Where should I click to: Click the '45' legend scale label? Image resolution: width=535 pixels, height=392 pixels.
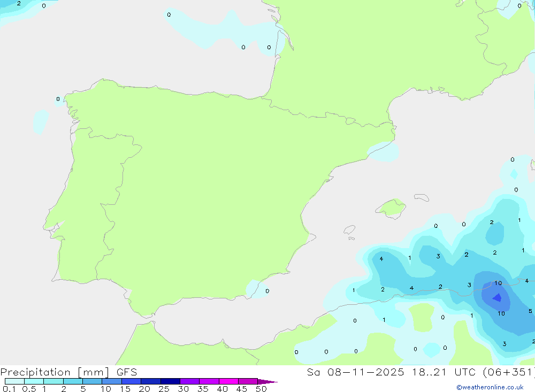pos(242,389)
